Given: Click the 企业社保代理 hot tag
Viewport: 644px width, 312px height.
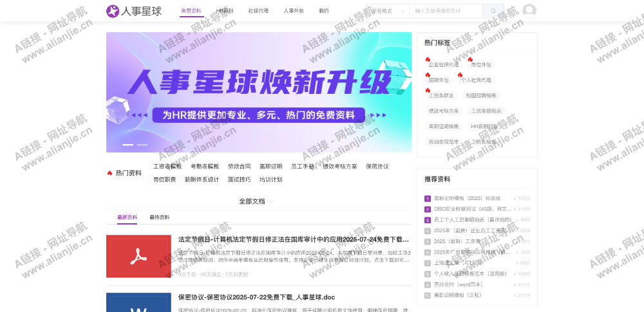Looking at the screenshot, I should 444,64.
